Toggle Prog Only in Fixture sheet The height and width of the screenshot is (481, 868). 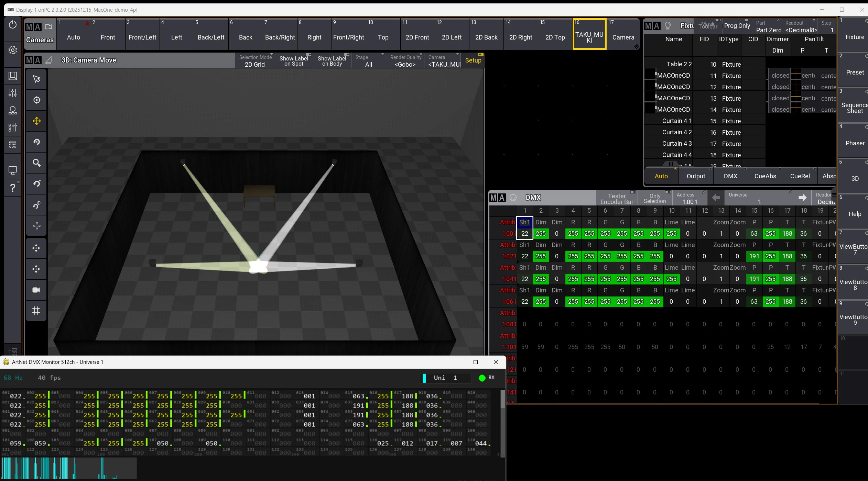[x=737, y=26]
